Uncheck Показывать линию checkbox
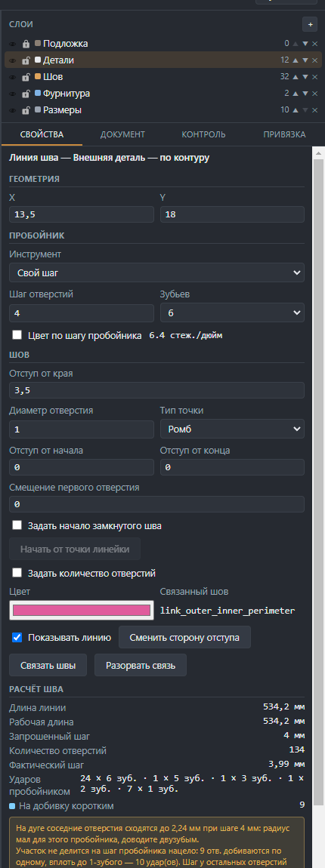Screen dimensions: 325x868 point(17,638)
